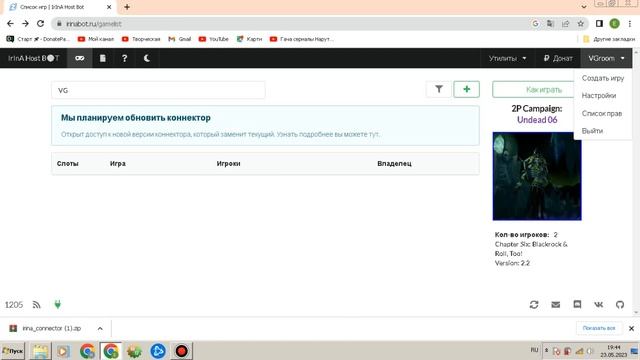Expand the irina_connector download options chevron
640x360 pixels.
(x=100, y=329)
